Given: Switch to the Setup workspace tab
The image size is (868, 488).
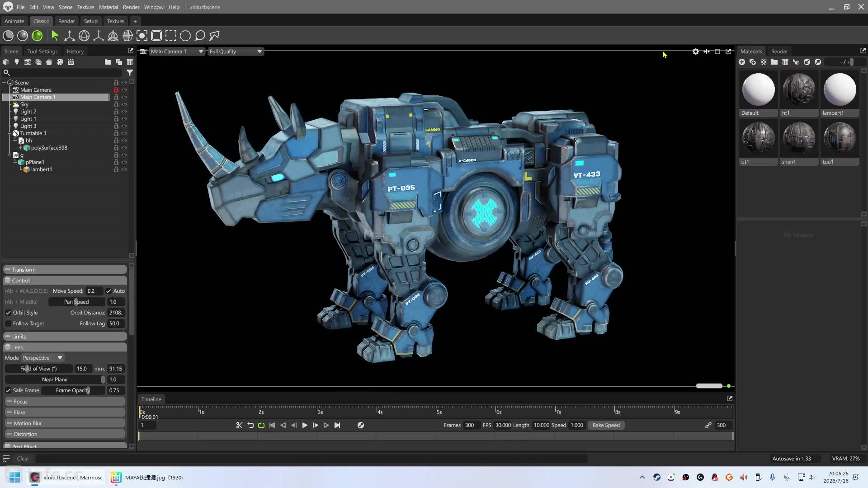Looking at the screenshot, I should pyautogui.click(x=91, y=21).
